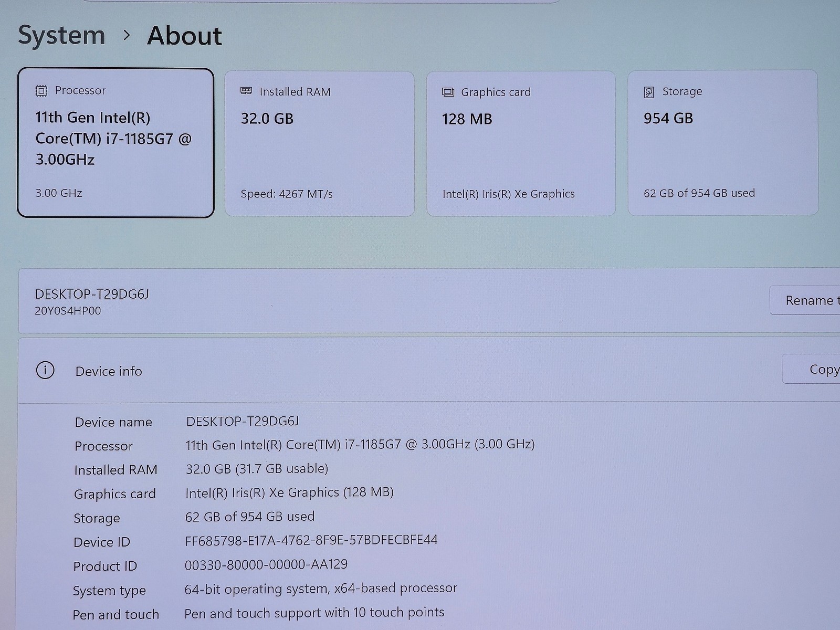Screen dimensions: 840x630
Task: Click the Product ID row label
Action: (105, 566)
